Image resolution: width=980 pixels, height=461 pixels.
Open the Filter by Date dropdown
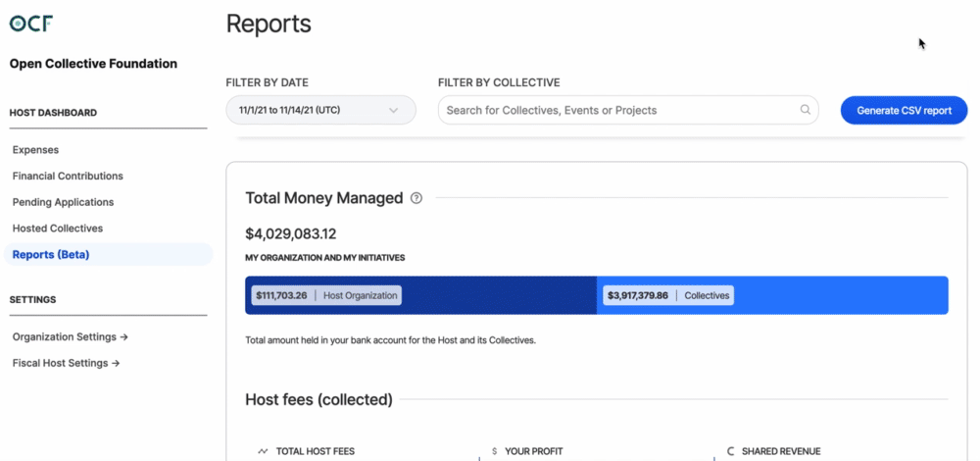click(x=320, y=110)
